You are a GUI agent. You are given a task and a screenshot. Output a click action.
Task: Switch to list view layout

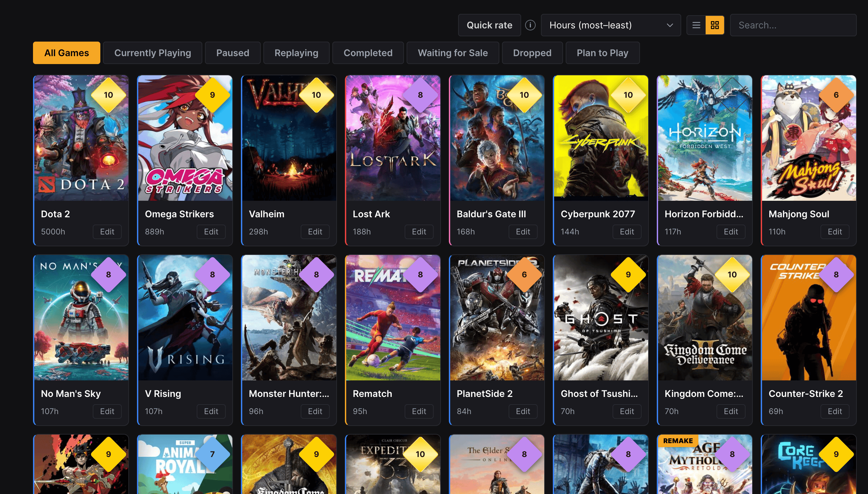[696, 25]
